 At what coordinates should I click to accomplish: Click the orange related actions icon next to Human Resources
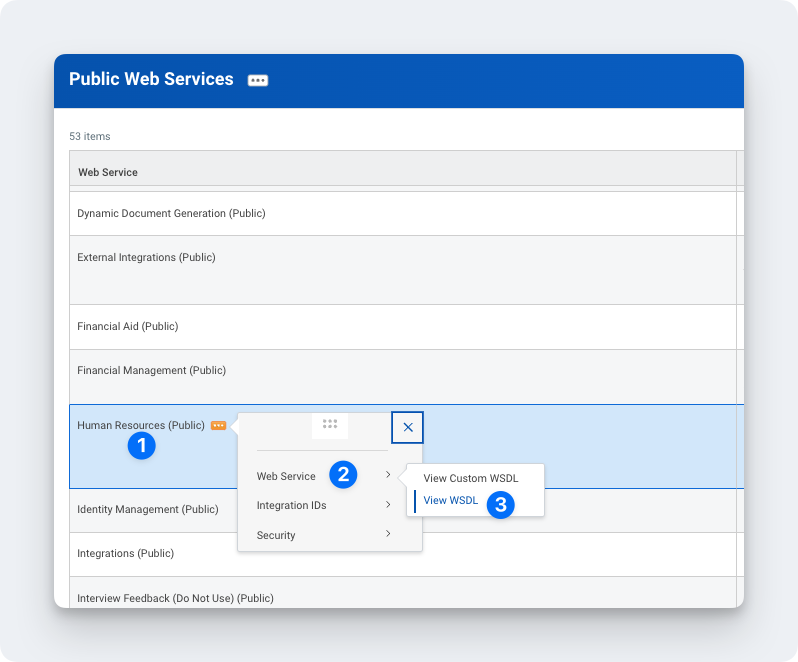pyautogui.click(x=218, y=426)
